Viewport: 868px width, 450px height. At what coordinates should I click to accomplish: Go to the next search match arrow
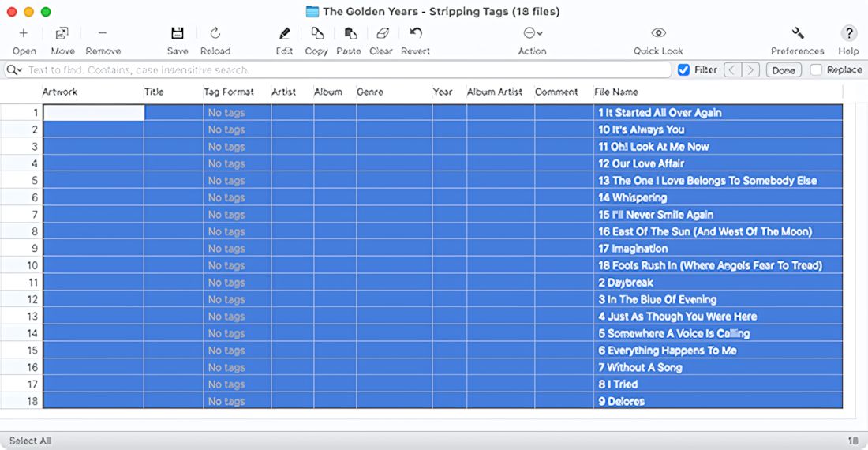point(750,70)
